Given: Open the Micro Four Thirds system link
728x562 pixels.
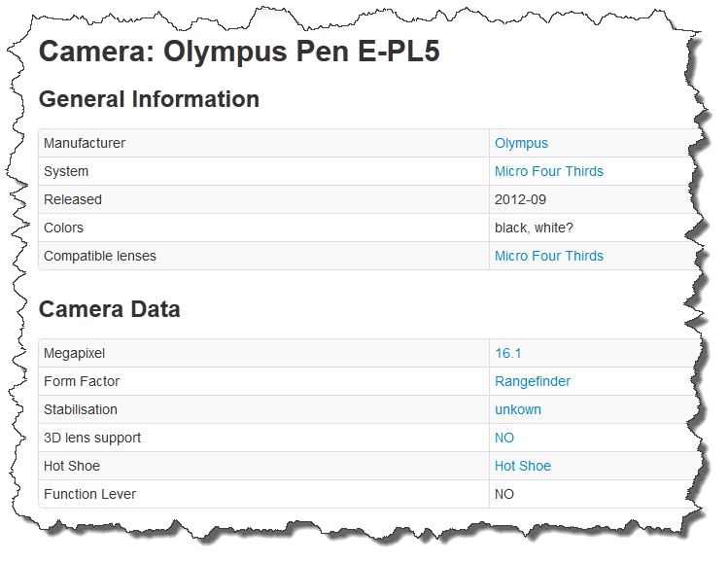Looking at the screenshot, I should (x=549, y=171).
